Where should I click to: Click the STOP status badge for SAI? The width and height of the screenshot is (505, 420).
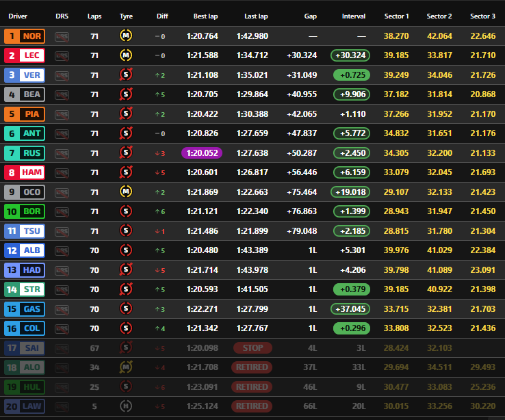[252, 348]
